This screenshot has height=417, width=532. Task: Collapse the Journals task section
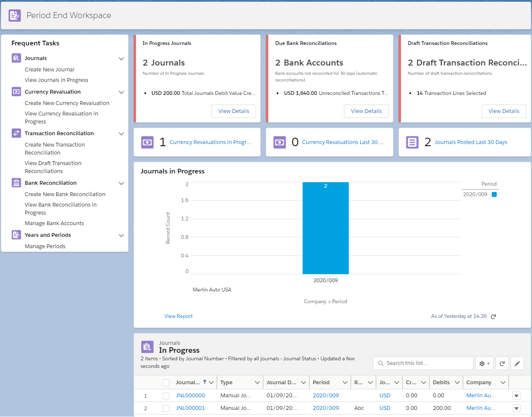point(121,58)
